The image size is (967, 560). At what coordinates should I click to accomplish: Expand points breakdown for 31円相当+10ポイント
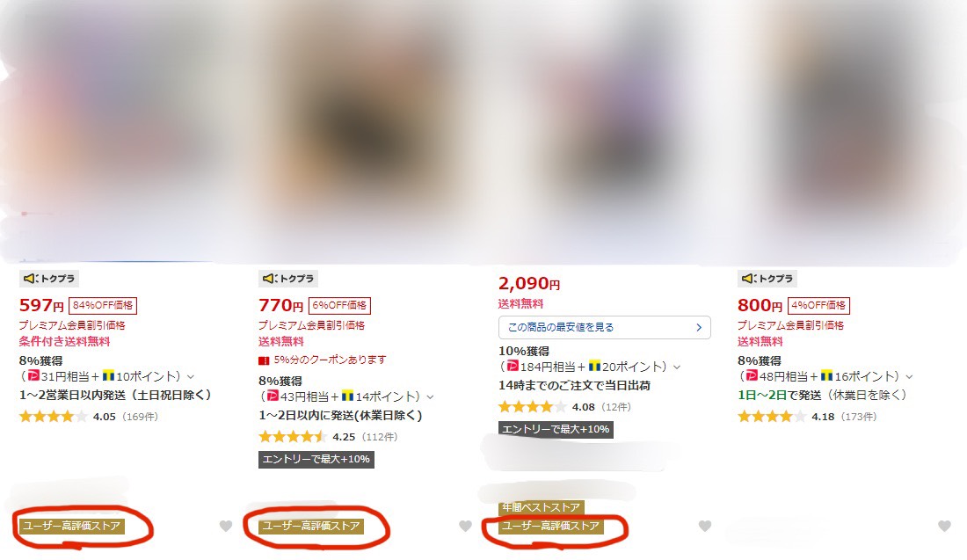pyautogui.click(x=191, y=377)
